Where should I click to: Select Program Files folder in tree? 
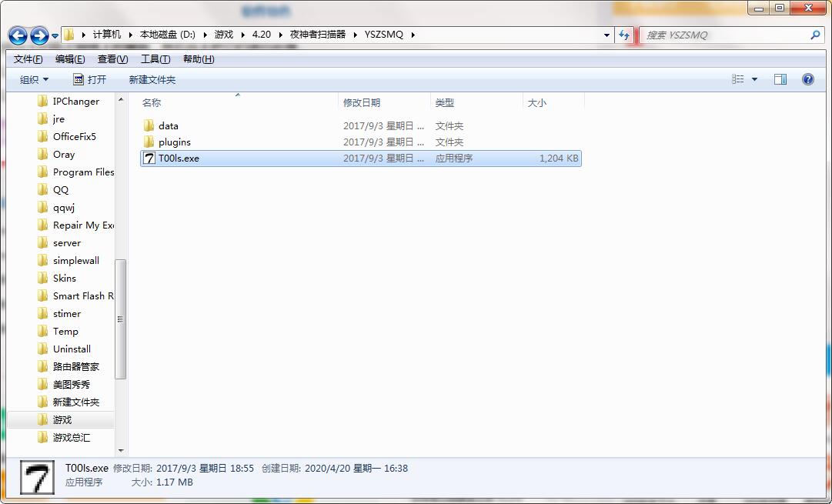[x=76, y=172]
